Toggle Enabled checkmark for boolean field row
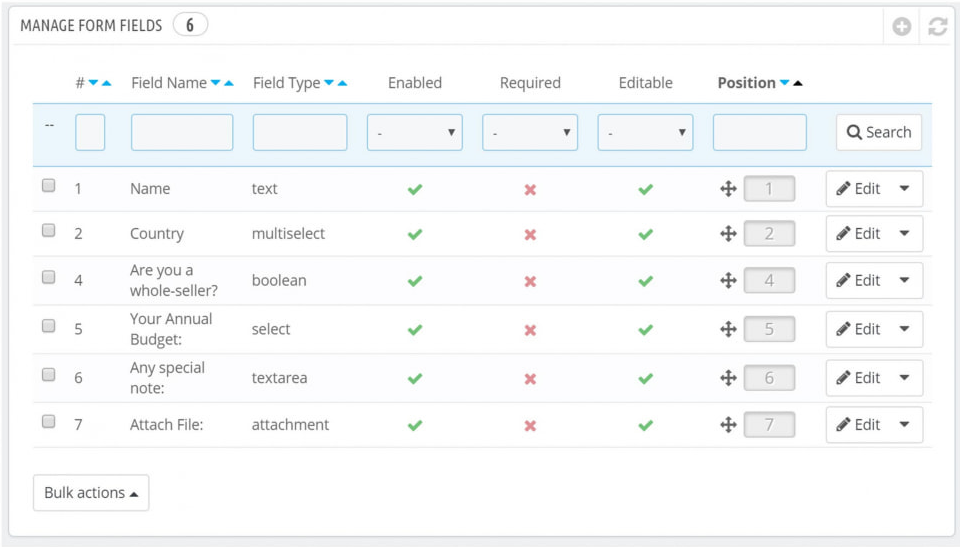 point(415,281)
